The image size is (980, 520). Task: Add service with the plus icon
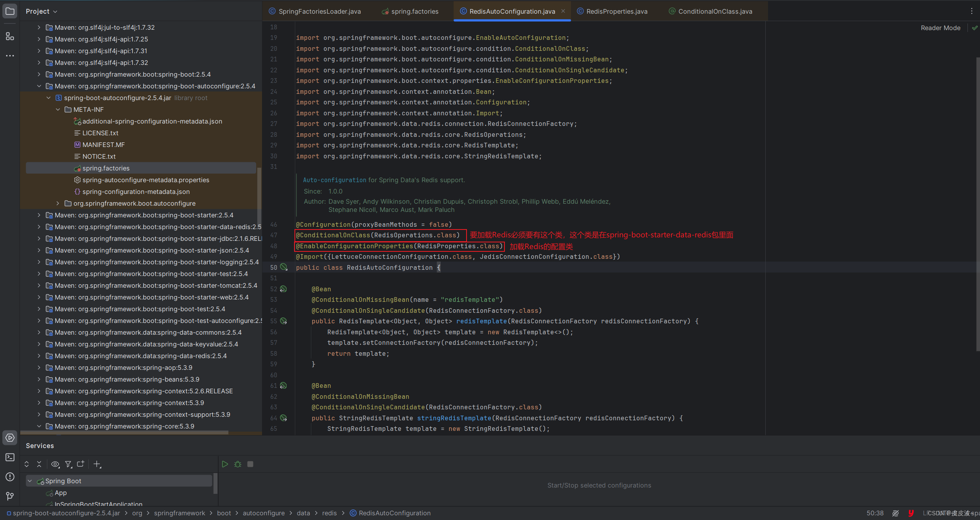coord(97,464)
